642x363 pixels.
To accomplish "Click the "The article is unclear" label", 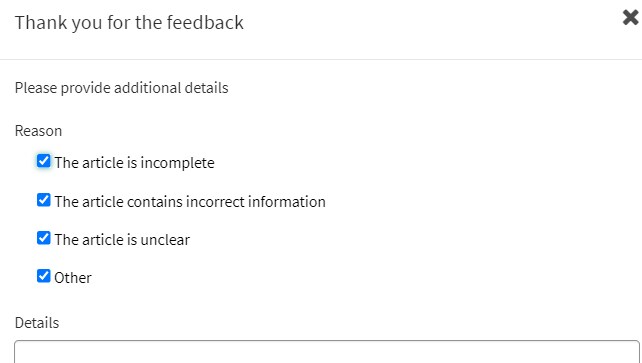I will 122,239.
